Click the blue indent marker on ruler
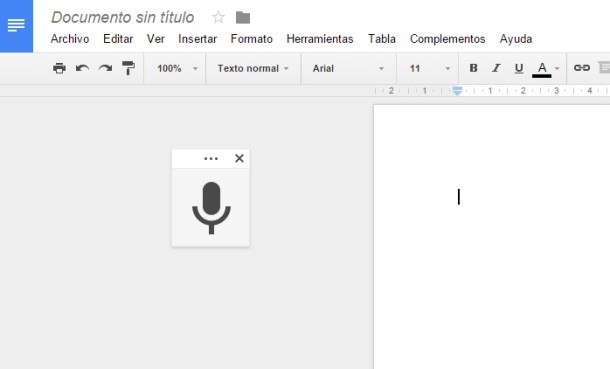610x369 pixels. 458,91
